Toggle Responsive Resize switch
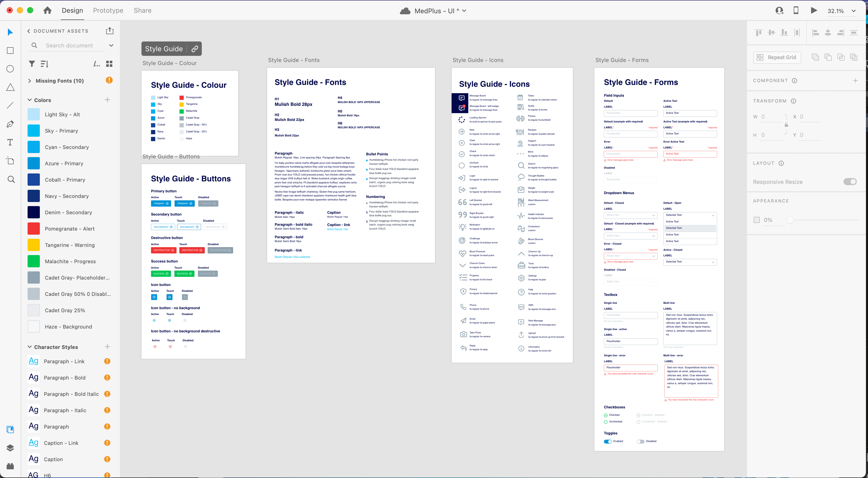The image size is (868, 478). (x=850, y=182)
